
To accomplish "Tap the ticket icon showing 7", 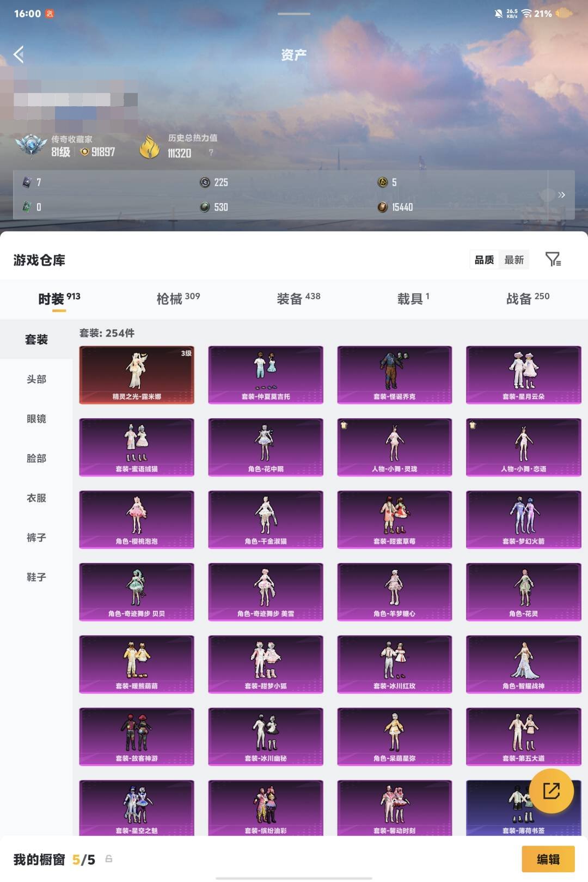I will 27,182.
